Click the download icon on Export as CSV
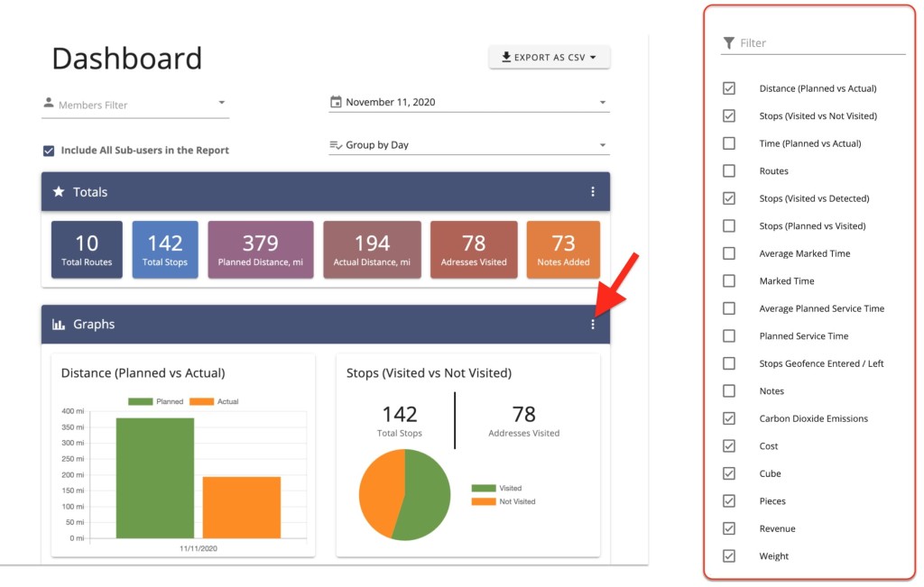924x587 pixels. click(505, 56)
